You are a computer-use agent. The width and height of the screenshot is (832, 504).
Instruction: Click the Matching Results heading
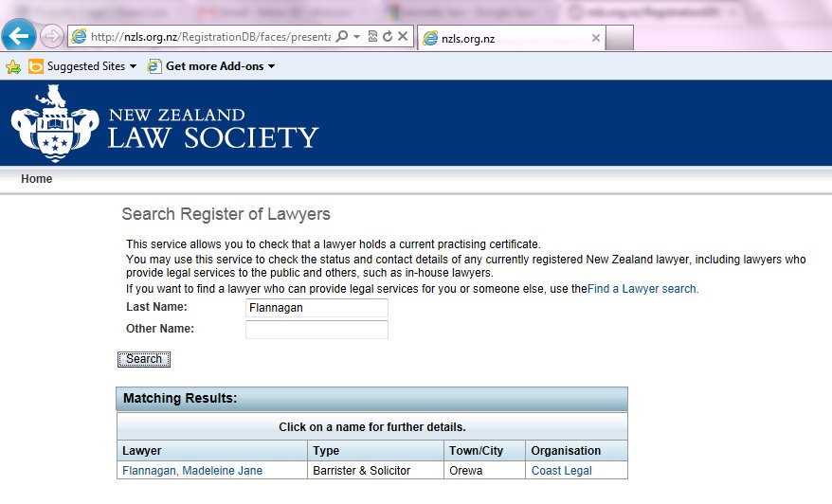point(180,399)
